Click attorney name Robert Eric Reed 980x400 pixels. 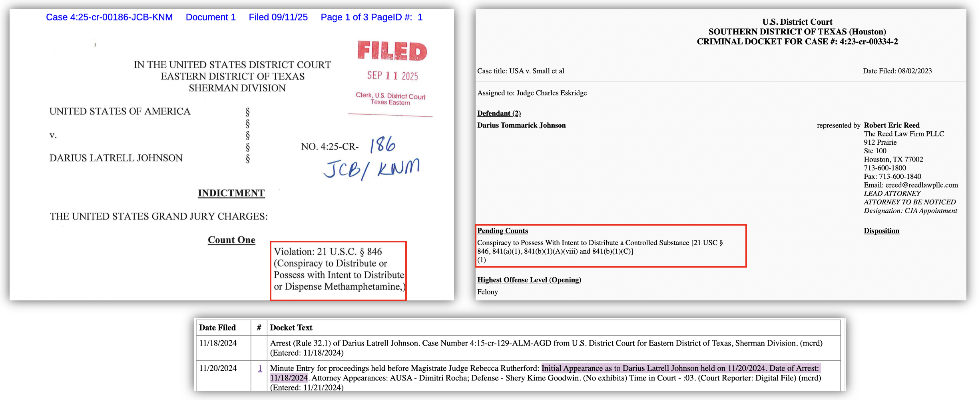(891, 125)
